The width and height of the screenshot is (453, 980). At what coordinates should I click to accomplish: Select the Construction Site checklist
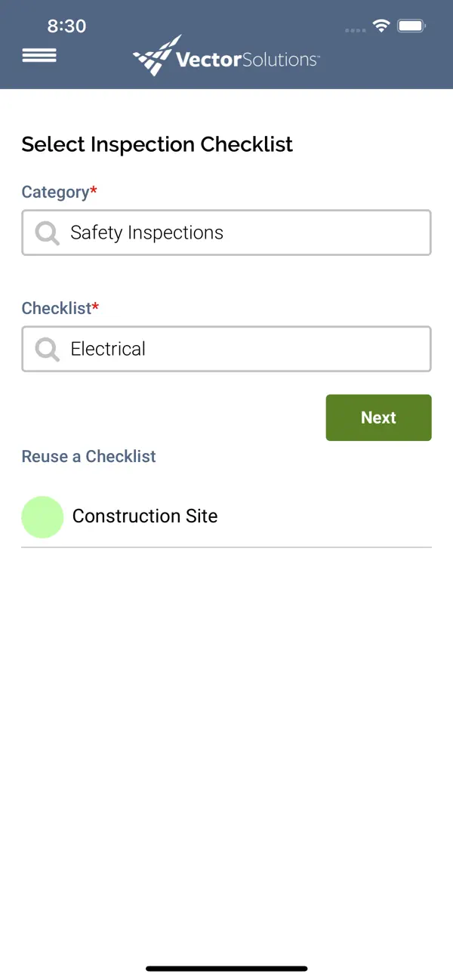click(144, 516)
